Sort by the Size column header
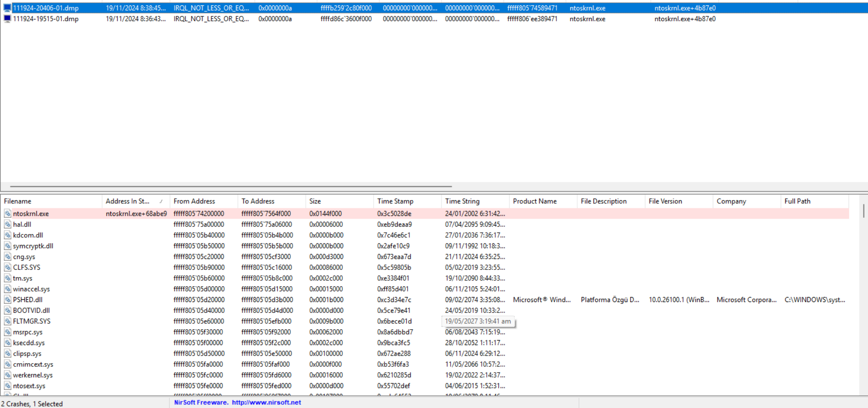Viewport: 868px width, 408px height. tap(339, 202)
